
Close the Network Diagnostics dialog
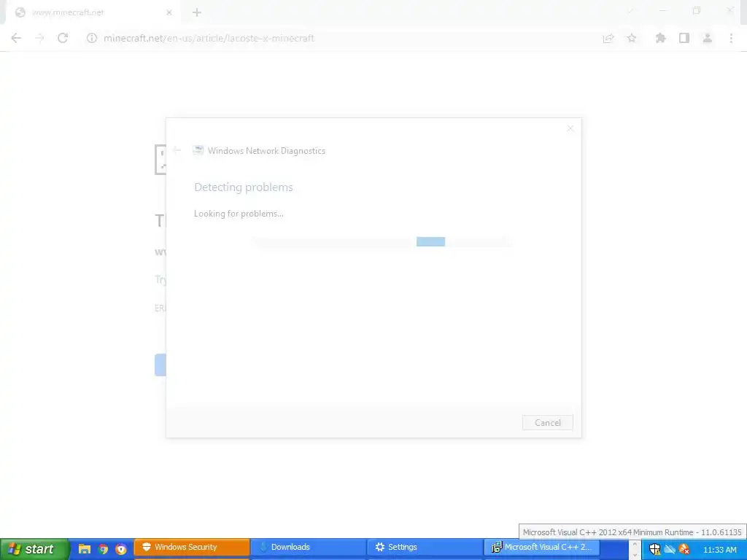tap(570, 128)
